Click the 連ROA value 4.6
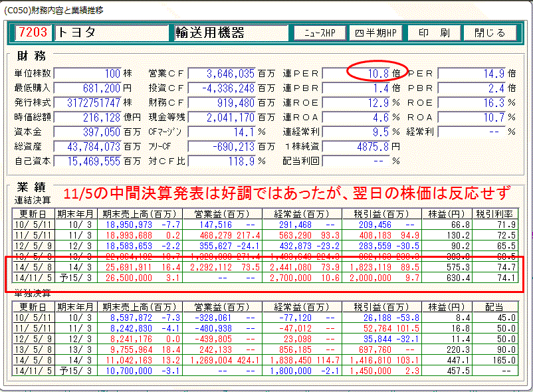This screenshot has width=533, height=392. pyautogui.click(x=356, y=117)
